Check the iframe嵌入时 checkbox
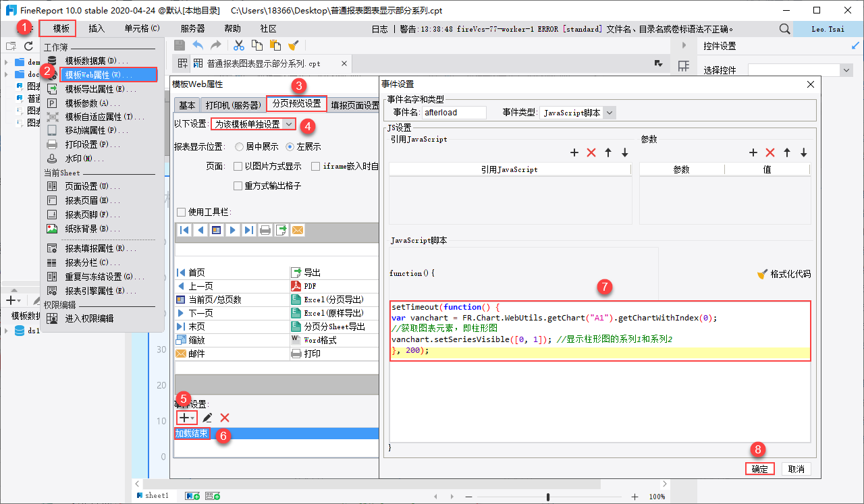 point(316,166)
